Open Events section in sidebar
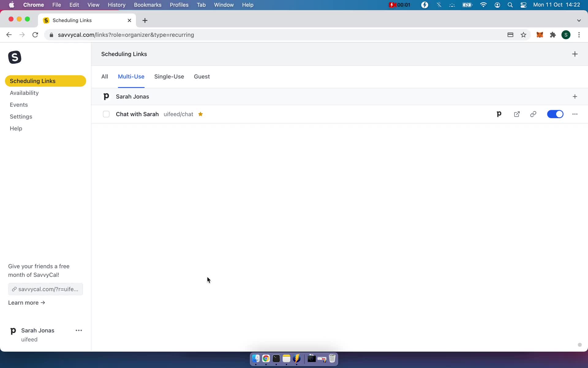 coord(19,105)
